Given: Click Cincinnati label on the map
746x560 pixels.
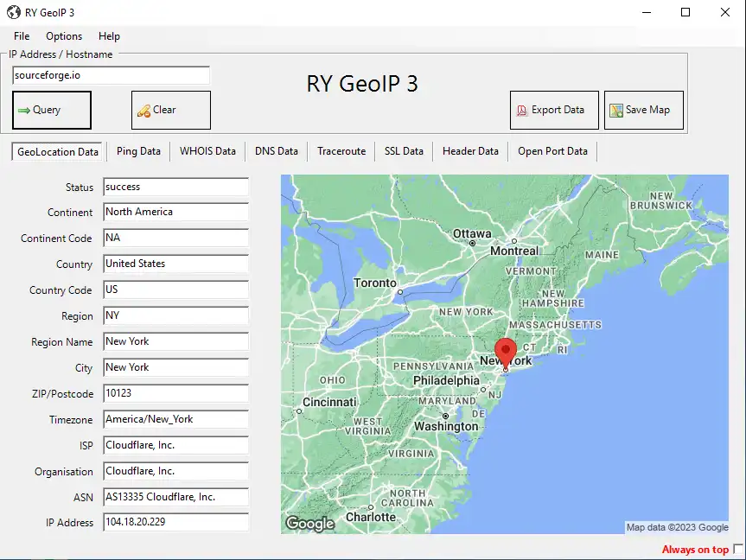Looking at the screenshot, I should [329, 403].
